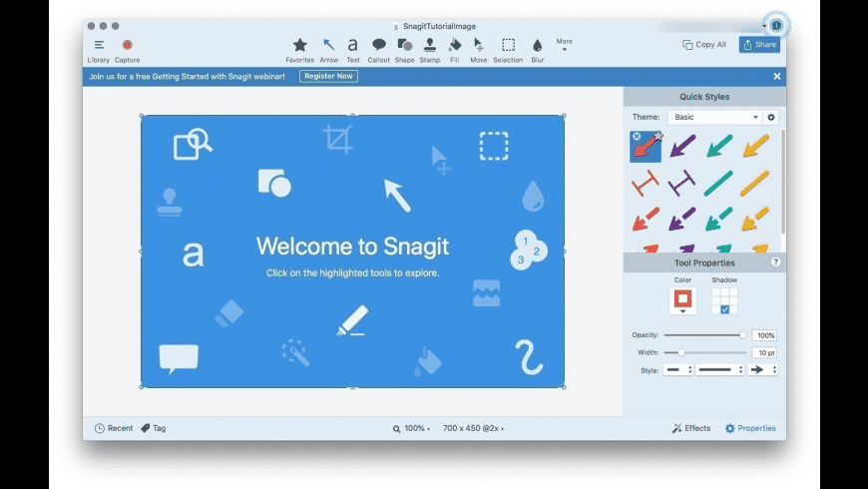
Task: Open the Tag panel
Action: point(154,428)
